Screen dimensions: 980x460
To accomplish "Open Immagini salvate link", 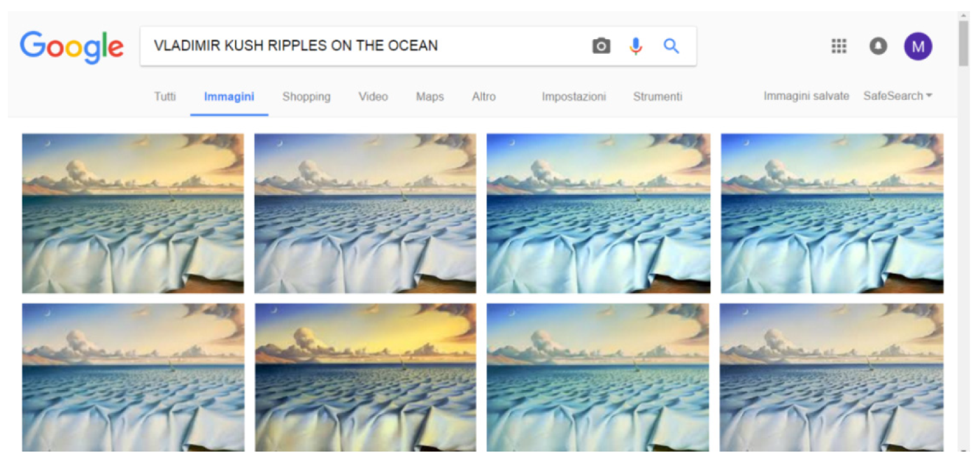I will [x=806, y=96].
